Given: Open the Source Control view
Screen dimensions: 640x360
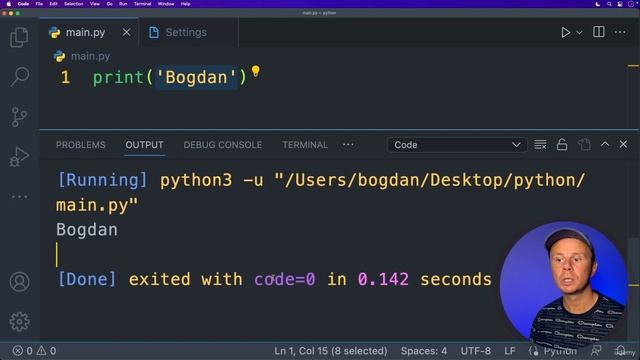Looking at the screenshot, I should click(19, 117).
